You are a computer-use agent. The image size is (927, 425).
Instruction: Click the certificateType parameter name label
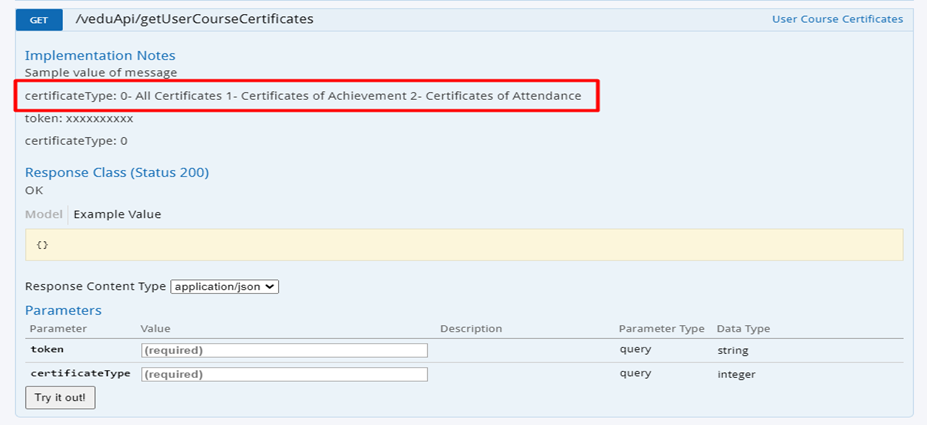[x=80, y=374]
